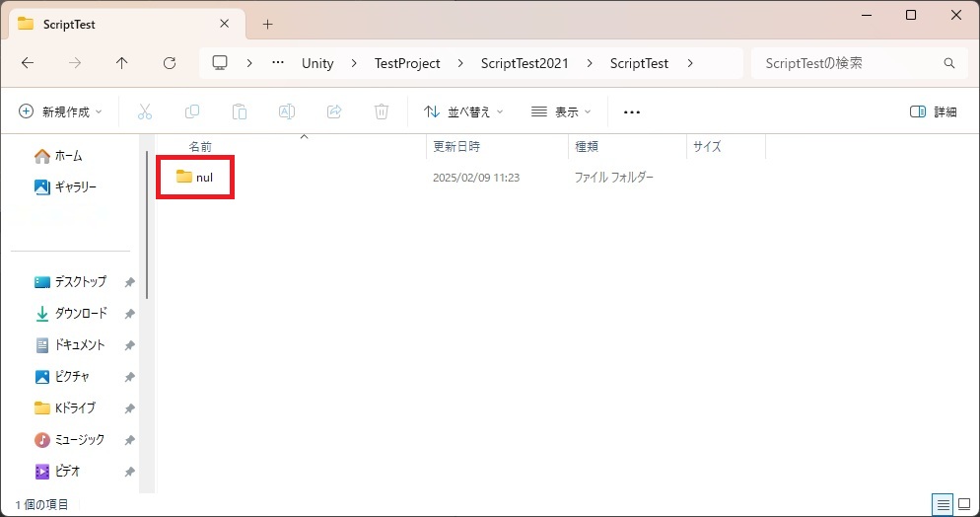Click the pin icon beside ビデオ
This screenshot has height=517, width=980.
tap(129, 472)
